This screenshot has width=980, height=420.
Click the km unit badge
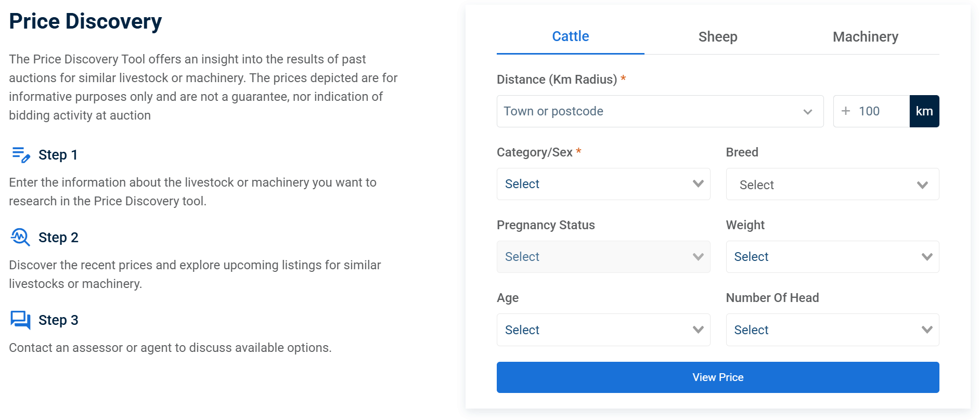click(x=924, y=111)
